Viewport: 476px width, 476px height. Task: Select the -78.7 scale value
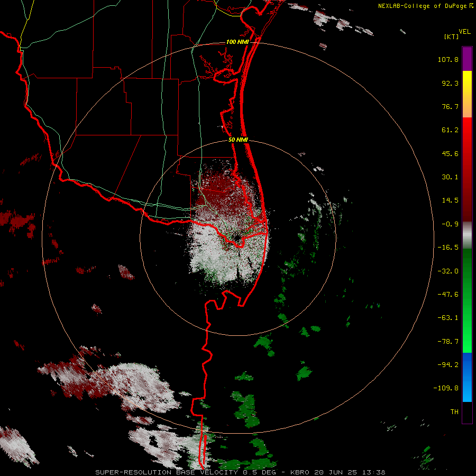tap(448, 342)
